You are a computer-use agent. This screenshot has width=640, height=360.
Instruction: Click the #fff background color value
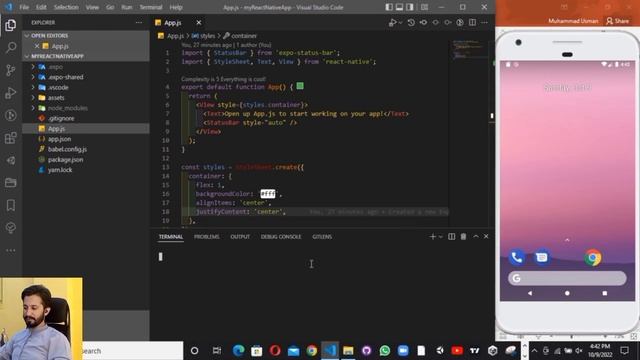pos(268,193)
